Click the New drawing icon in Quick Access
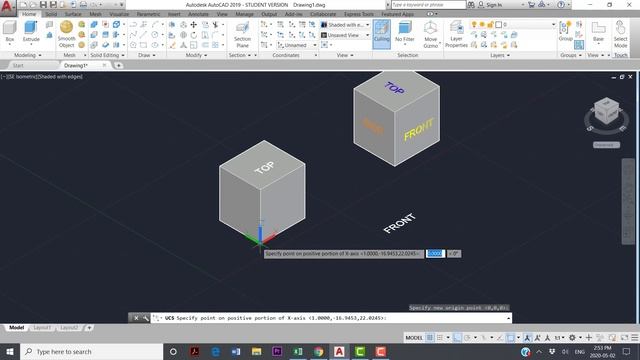 pos(23,5)
